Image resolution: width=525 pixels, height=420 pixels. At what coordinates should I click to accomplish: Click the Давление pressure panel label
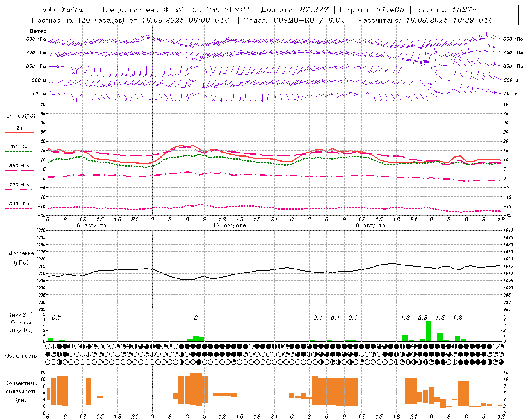(21, 253)
